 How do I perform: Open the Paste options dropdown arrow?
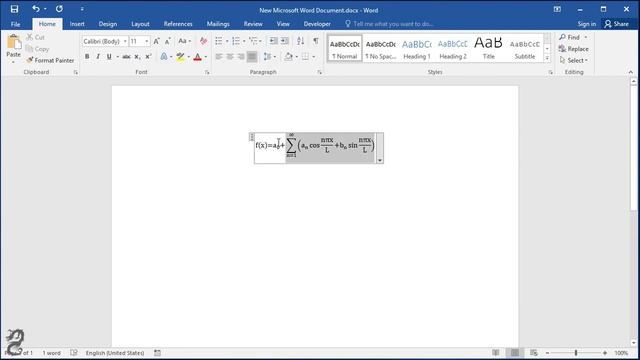13,62
